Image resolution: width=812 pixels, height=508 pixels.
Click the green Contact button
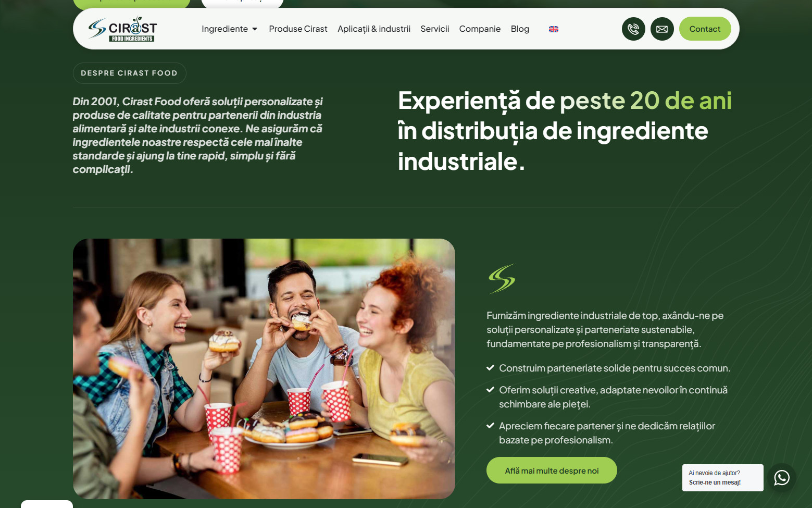coord(705,29)
